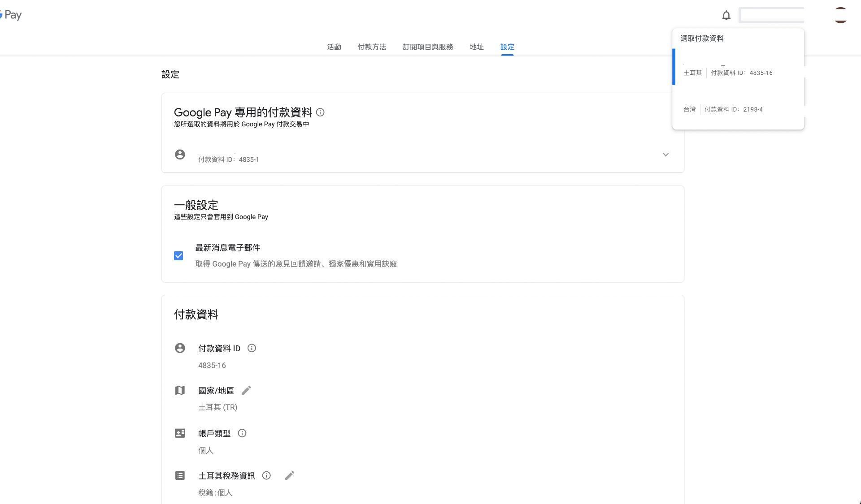Expand the payment profile selector chevron
Viewport: 861px width, 504px height.
click(x=665, y=155)
